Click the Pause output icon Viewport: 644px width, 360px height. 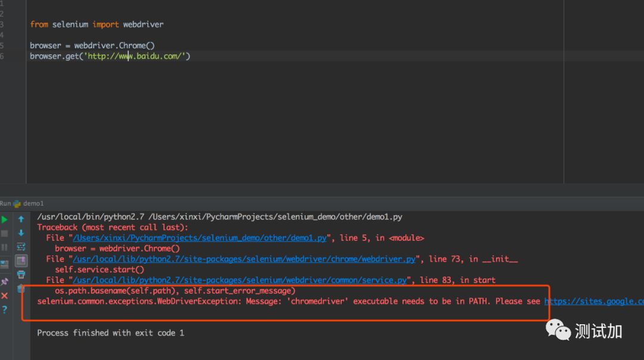(x=5, y=247)
